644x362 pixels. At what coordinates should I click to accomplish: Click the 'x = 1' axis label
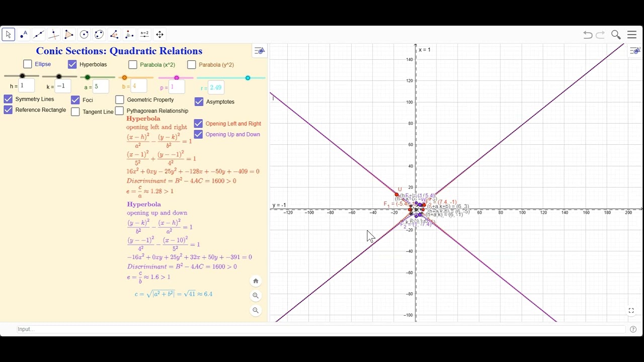coord(424,50)
